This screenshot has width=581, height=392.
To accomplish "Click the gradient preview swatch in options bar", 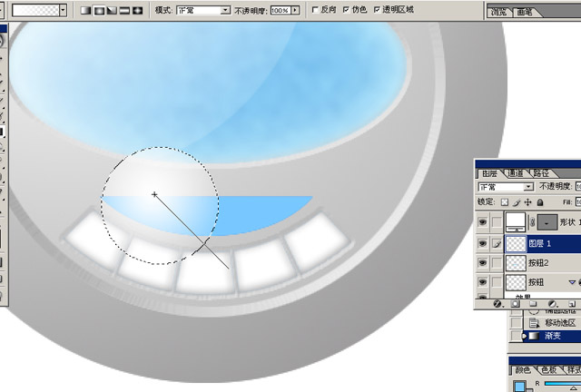I will coord(35,10).
